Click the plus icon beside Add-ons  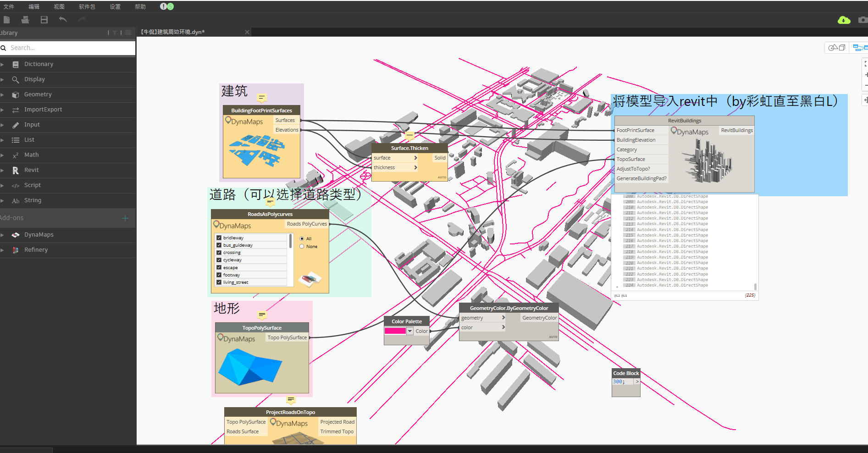(125, 218)
